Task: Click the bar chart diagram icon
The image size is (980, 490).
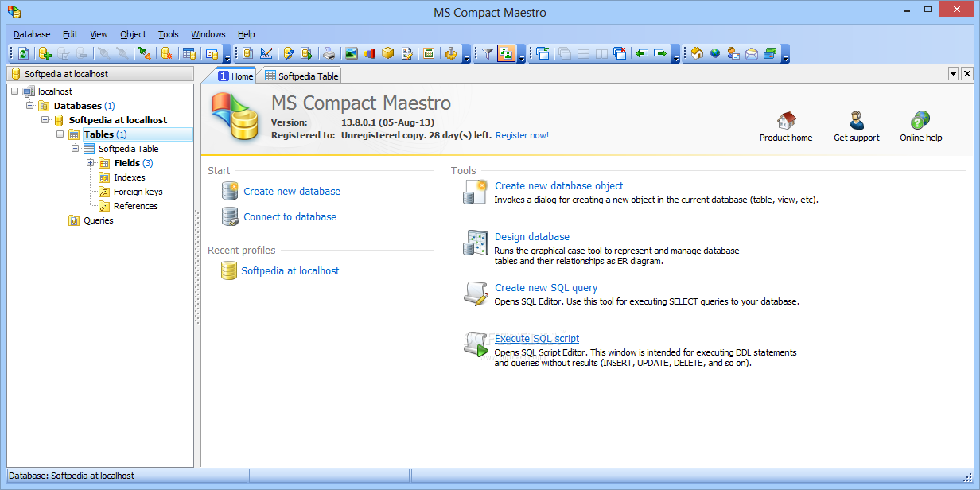Action: click(369, 53)
